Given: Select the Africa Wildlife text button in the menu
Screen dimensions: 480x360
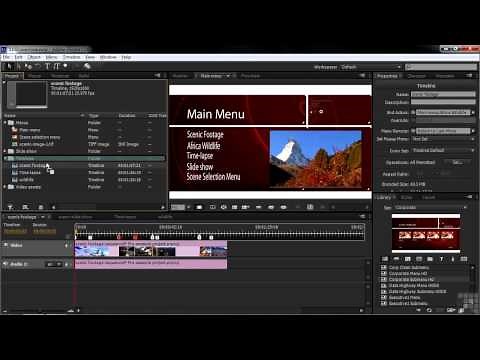Looking at the screenshot, I should click(203, 146).
